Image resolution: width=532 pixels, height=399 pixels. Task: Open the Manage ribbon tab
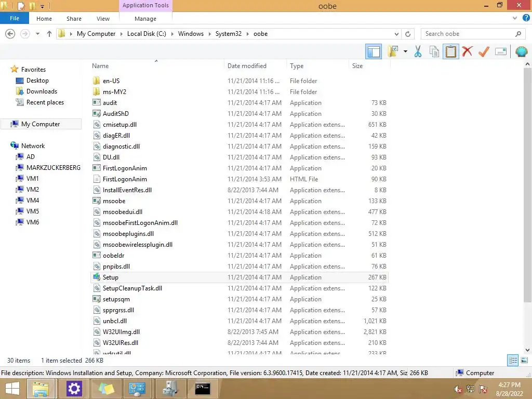point(145,19)
